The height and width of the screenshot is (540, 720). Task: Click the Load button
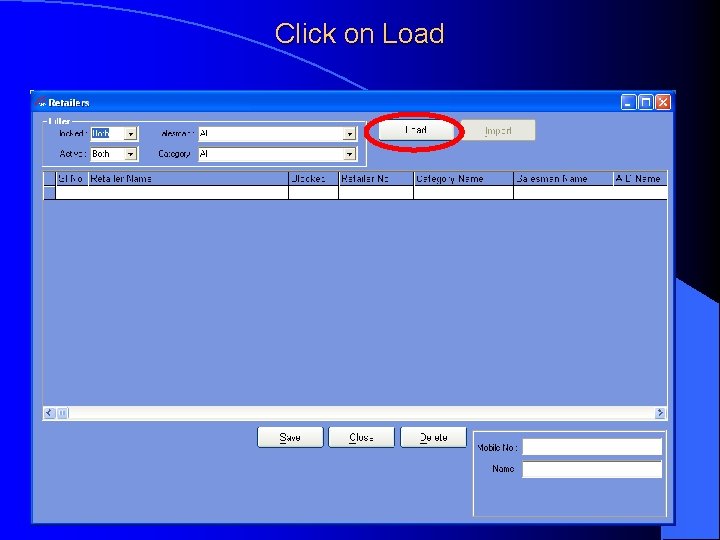[x=416, y=131]
